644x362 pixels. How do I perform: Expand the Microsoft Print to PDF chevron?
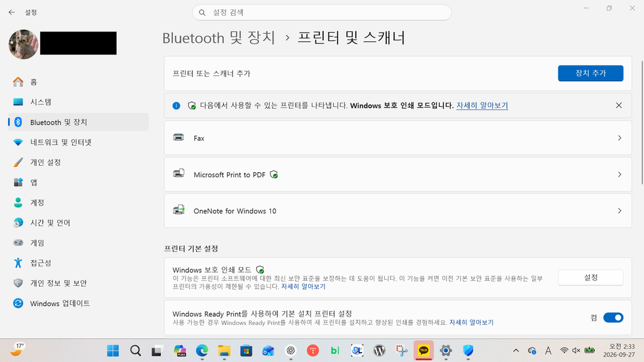(x=619, y=175)
